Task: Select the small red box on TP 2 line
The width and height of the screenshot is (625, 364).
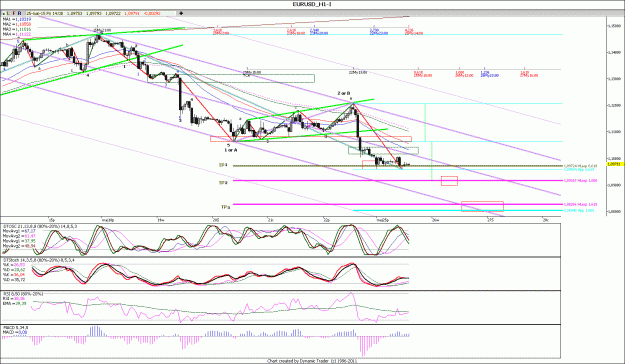Action: pos(449,181)
